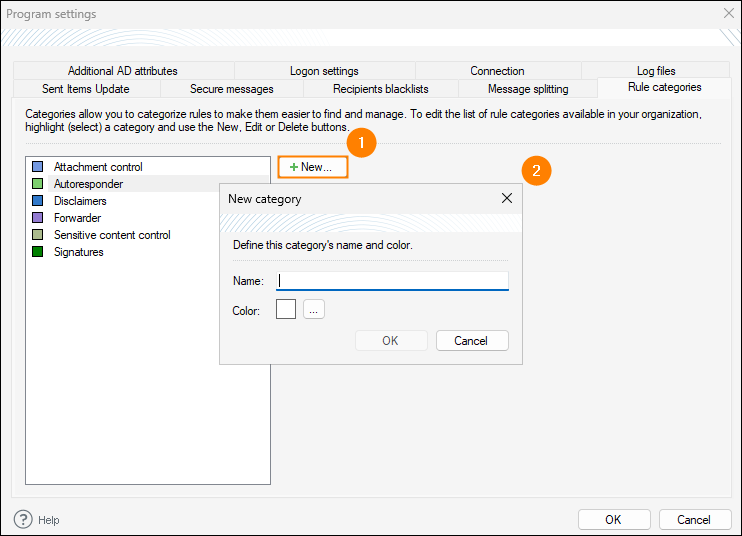Click the New... category button
The height and width of the screenshot is (536, 742).
[312, 167]
